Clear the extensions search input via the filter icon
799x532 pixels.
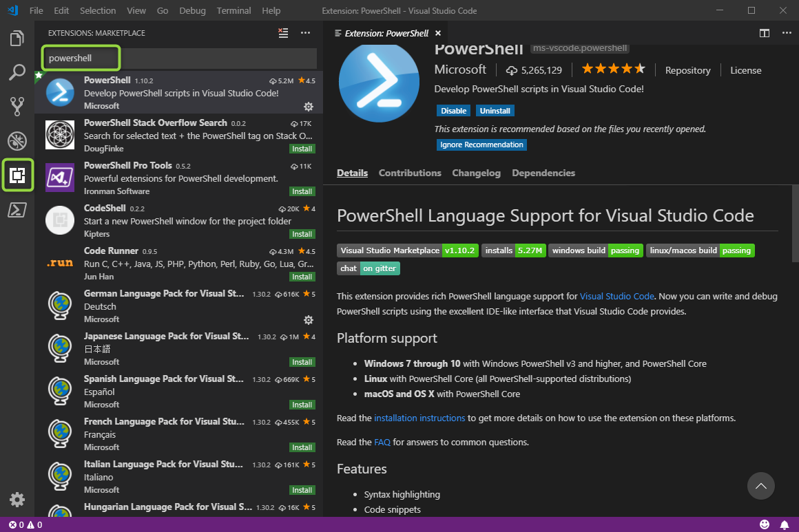tap(283, 32)
